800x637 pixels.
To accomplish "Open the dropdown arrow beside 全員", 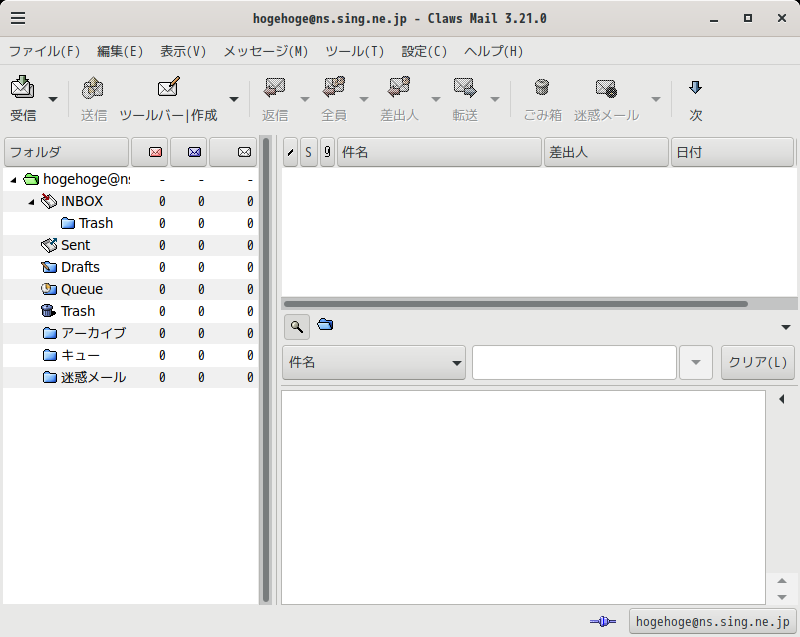I will pos(364,99).
